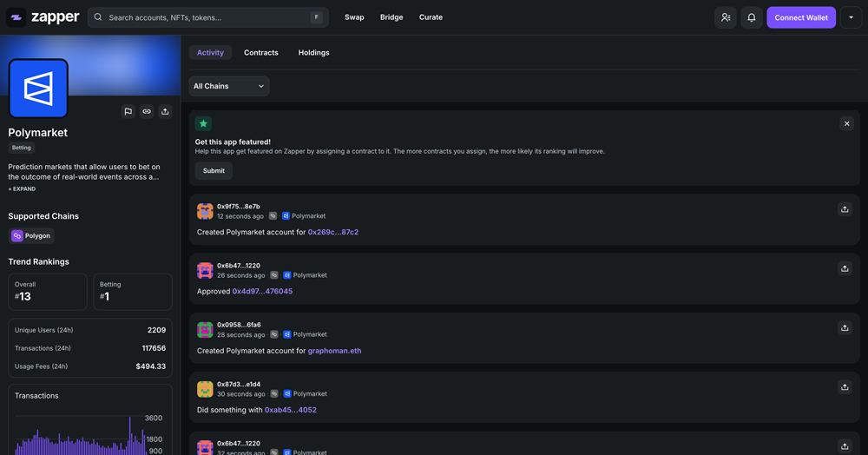Viewport: 868px width, 455px height.
Task: Click account name 0x87d3...e1d4
Action: point(240,384)
